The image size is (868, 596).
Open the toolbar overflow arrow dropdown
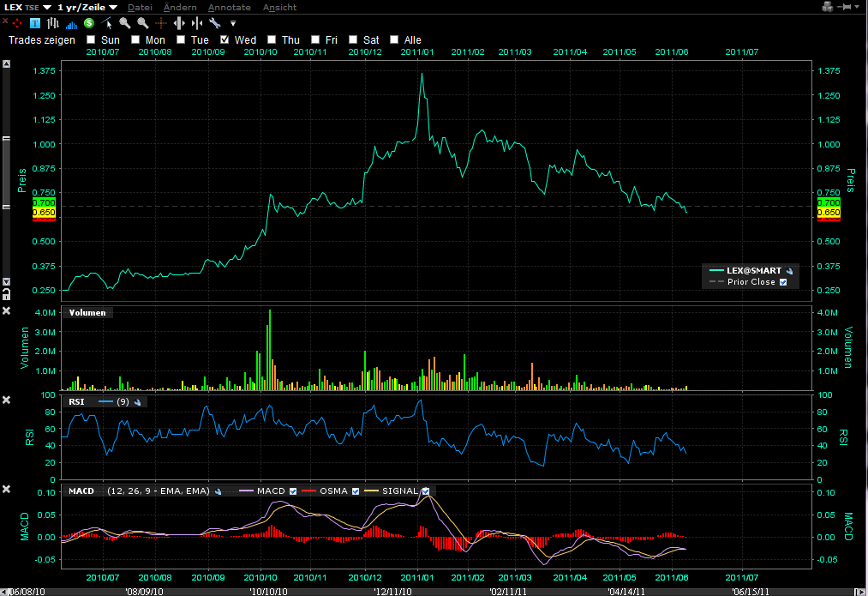coord(232,23)
